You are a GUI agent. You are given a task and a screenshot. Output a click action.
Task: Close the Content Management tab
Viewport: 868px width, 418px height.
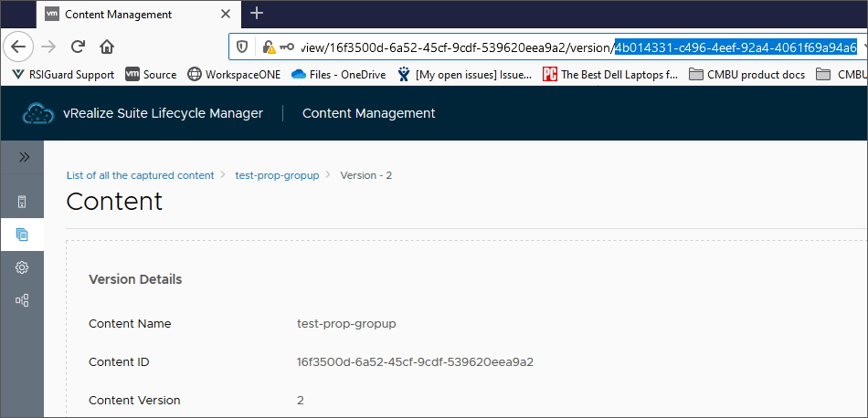tap(226, 14)
